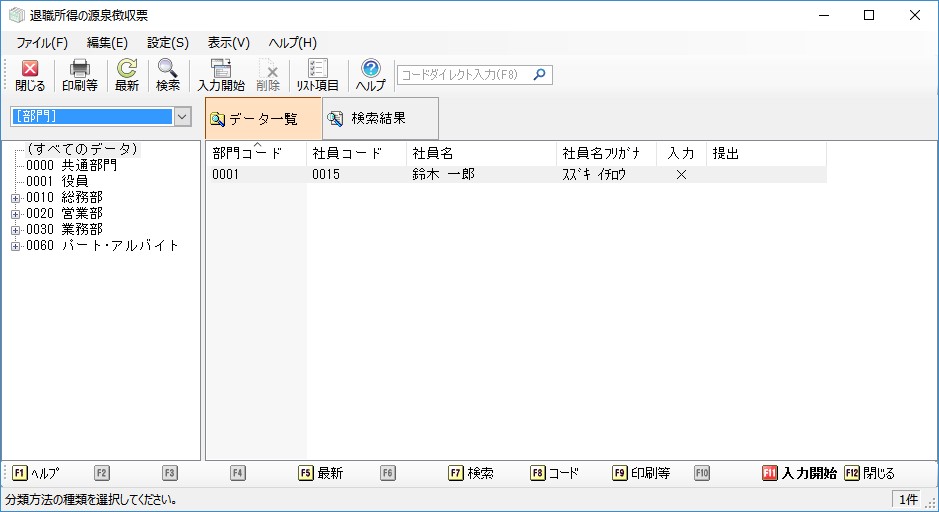Image resolution: width=939 pixels, height=512 pixels.
Task: Open the ファイル(F) menu
Action: 42,43
